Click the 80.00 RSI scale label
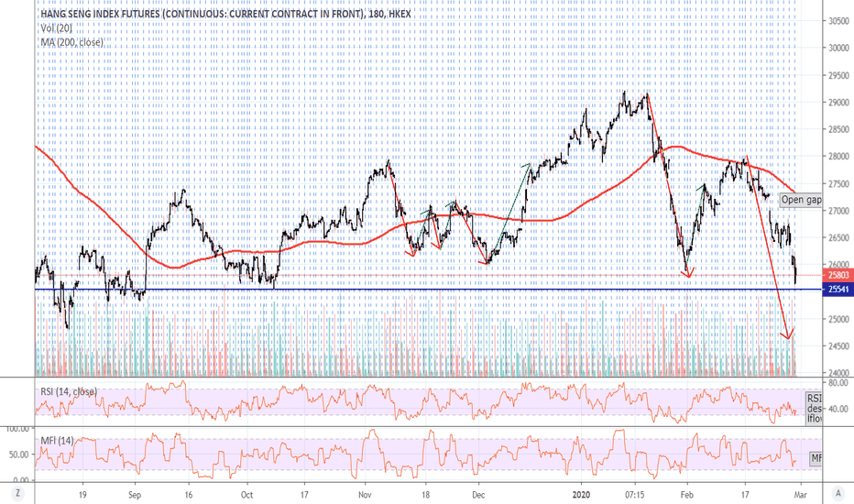Screen dimensions: 854x504 (x=838, y=383)
